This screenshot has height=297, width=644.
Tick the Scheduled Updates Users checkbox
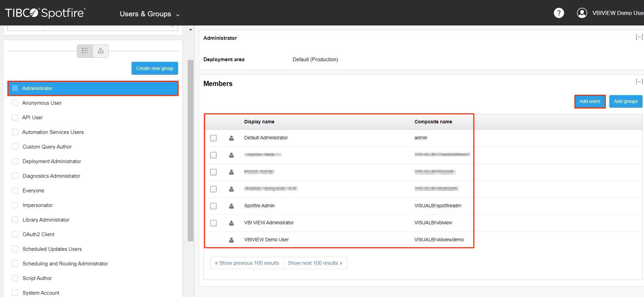pos(15,249)
